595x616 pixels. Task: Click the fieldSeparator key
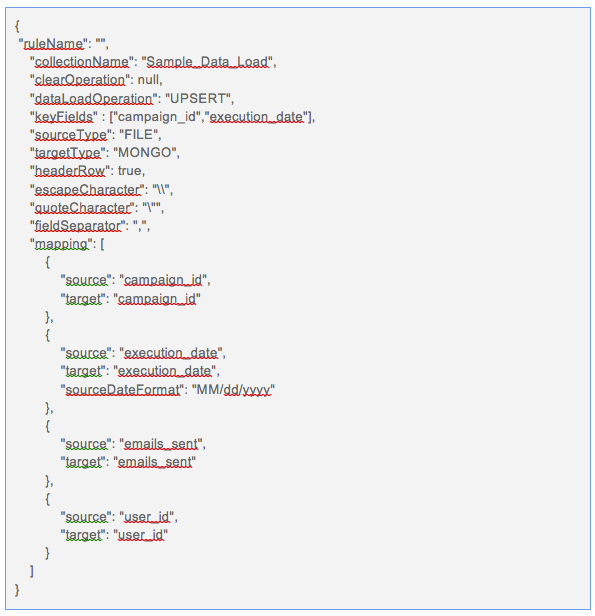click(x=77, y=226)
